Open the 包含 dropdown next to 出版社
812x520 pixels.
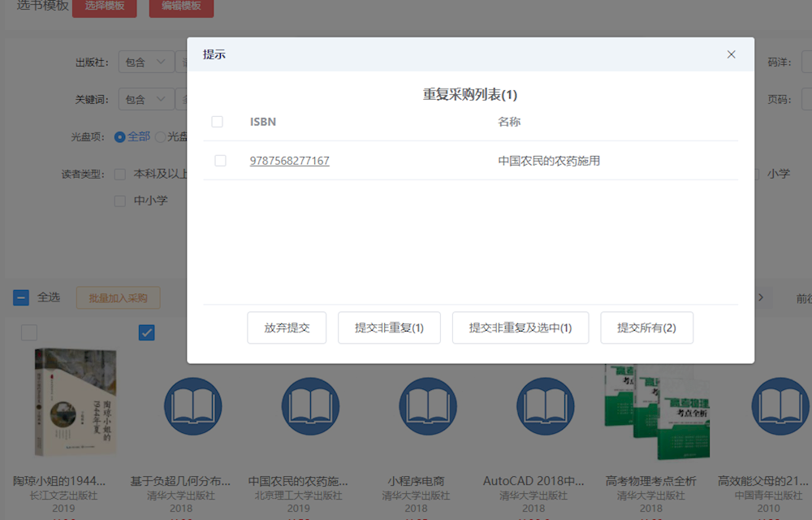point(145,61)
